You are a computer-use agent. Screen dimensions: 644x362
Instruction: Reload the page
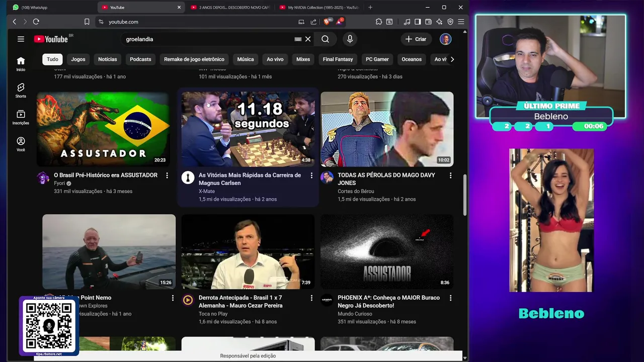pyautogui.click(x=36, y=22)
